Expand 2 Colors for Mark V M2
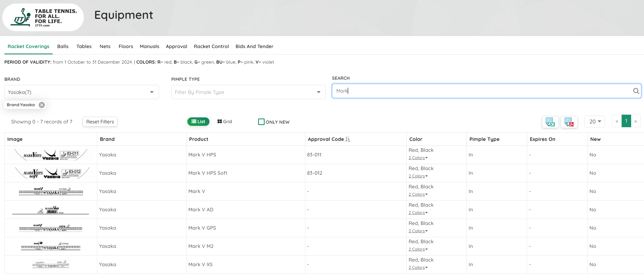The height and width of the screenshot is (276, 644). click(418, 249)
